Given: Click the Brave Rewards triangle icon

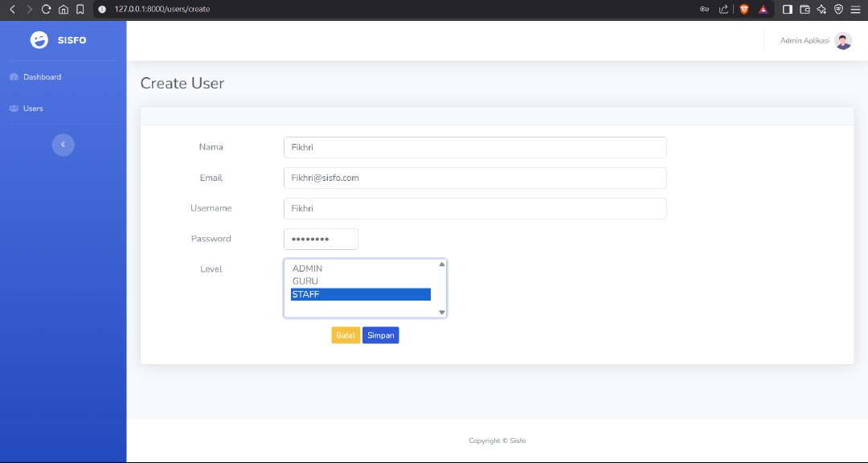Looking at the screenshot, I should pyautogui.click(x=764, y=9).
